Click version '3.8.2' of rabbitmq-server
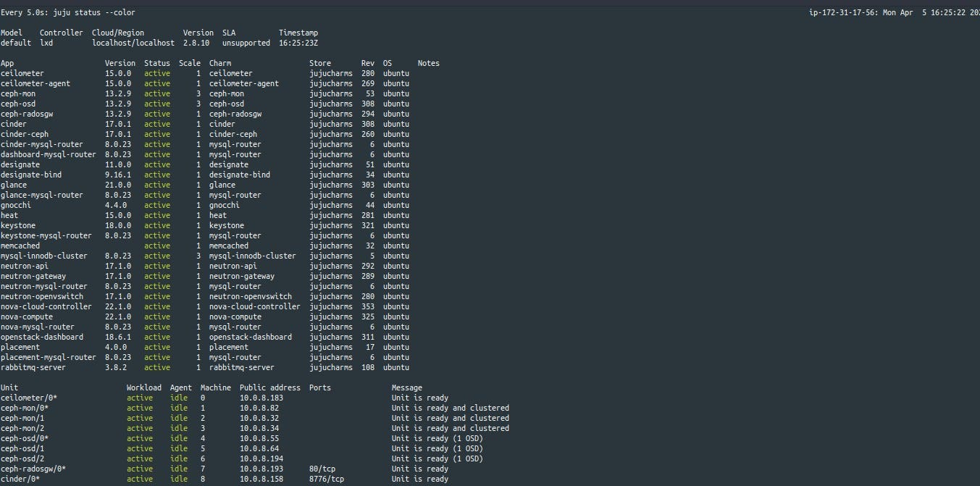 [x=116, y=367]
